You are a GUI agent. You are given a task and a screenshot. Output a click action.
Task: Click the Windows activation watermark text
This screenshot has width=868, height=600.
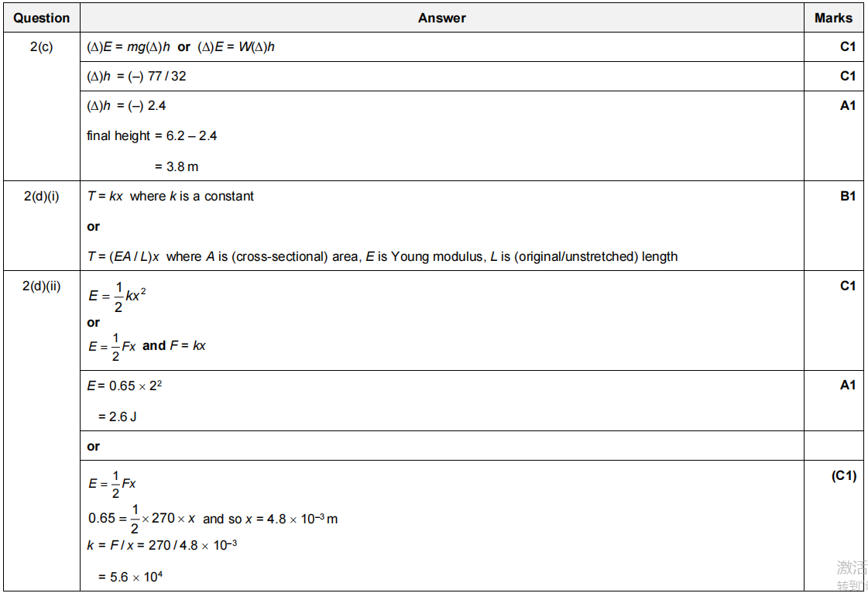[851, 575]
